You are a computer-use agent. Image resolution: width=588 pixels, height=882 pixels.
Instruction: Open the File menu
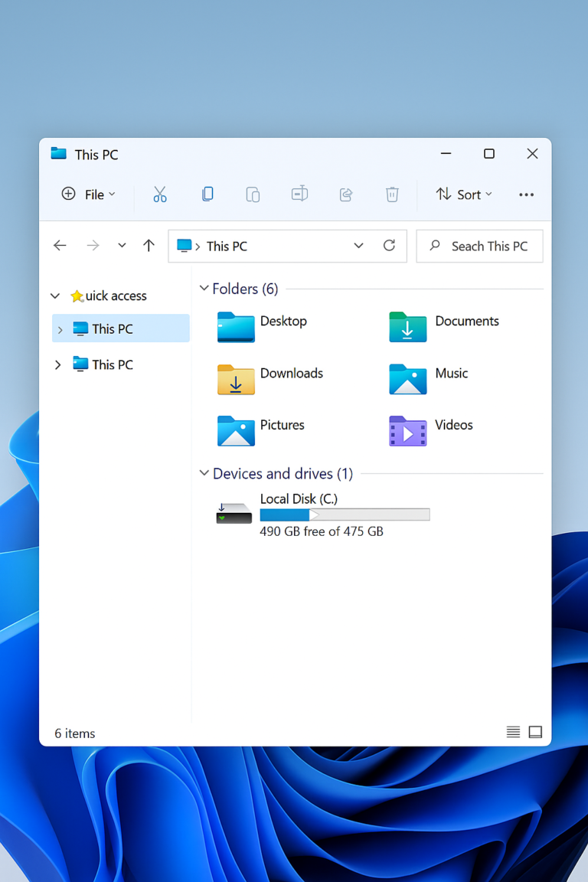click(x=88, y=194)
